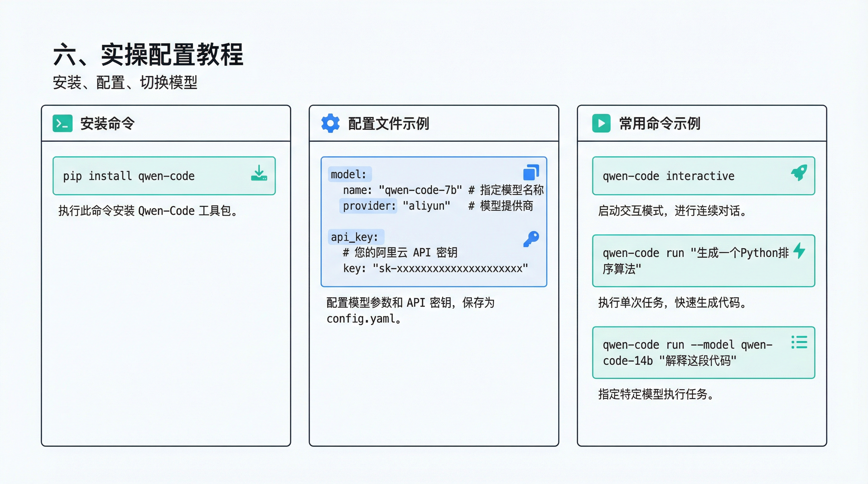Click the description mentioning config.yaml
This screenshot has width=868, height=484.
(410, 310)
